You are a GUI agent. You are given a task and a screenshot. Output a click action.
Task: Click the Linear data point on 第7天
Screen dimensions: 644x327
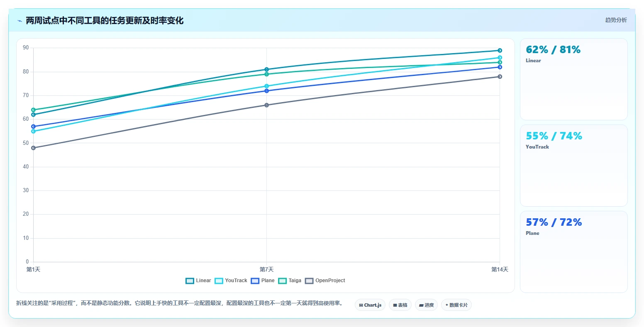(x=266, y=69)
